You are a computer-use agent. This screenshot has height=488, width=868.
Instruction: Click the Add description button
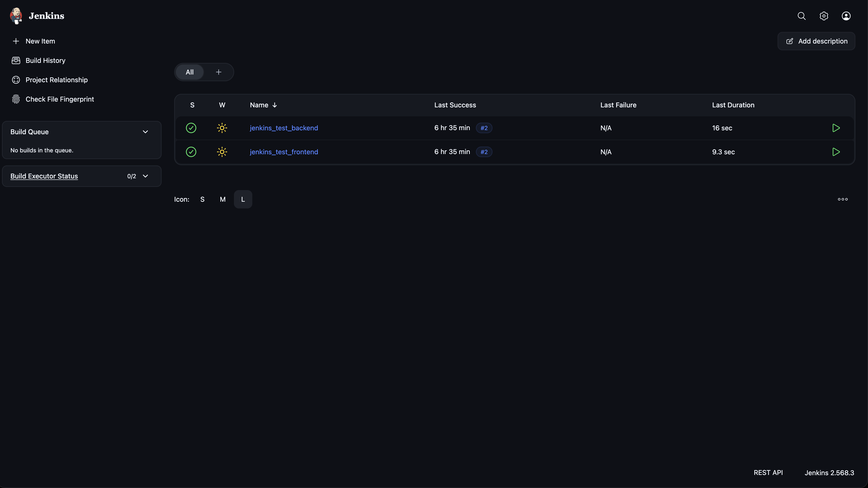(816, 41)
